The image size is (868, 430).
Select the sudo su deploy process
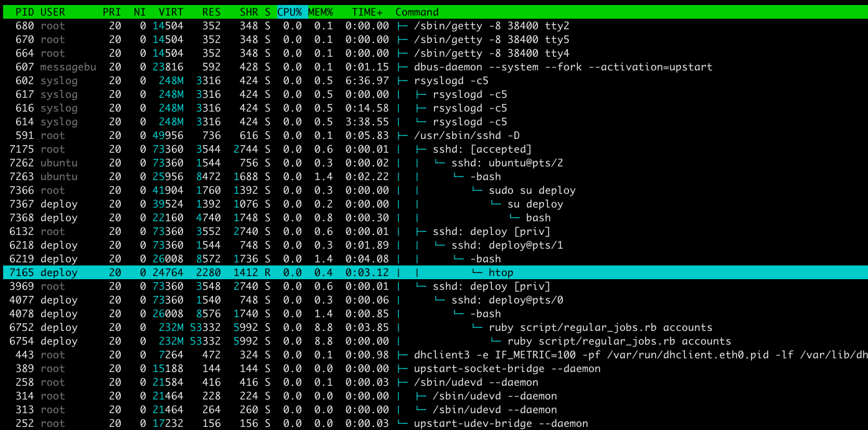coord(532,190)
